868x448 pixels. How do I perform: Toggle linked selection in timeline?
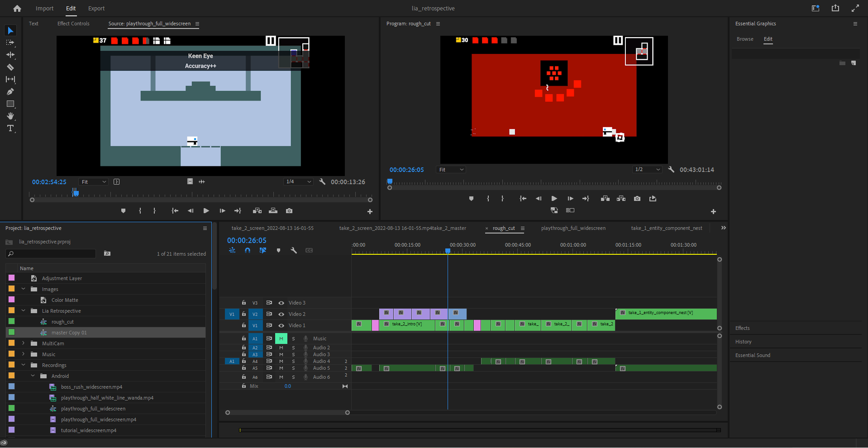click(x=263, y=250)
